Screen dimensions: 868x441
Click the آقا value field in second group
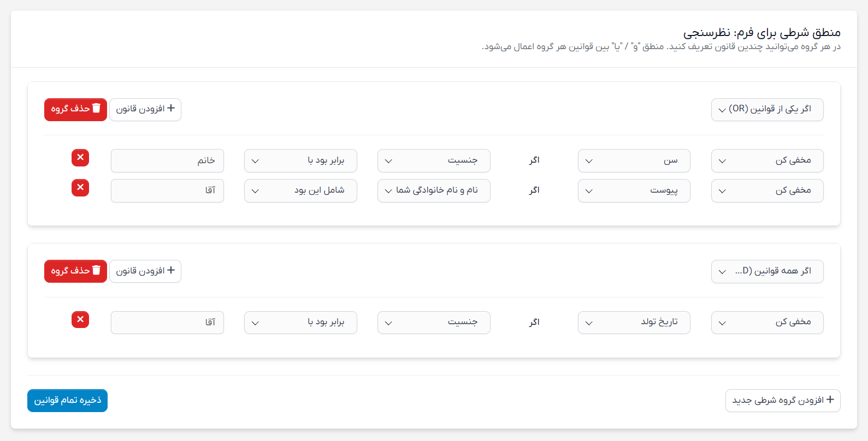pyautogui.click(x=167, y=323)
